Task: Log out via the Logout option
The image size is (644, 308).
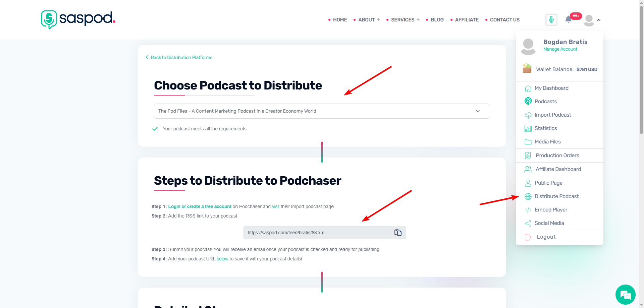Action: pos(546,237)
